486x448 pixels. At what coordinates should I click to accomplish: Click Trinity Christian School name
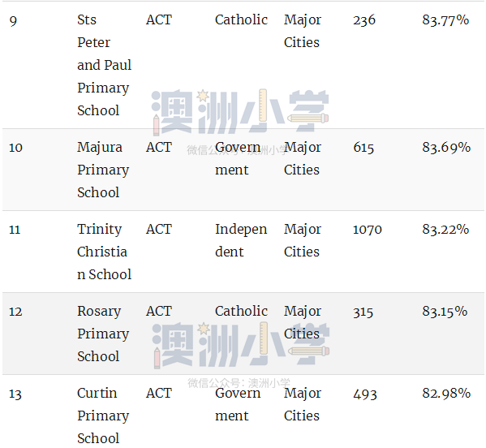pyautogui.click(x=104, y=252)
